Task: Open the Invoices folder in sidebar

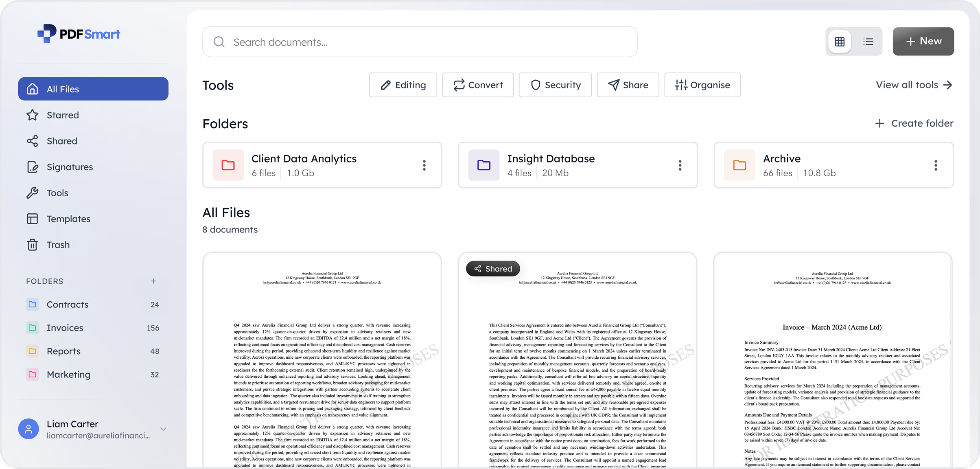Action: [65, 328]
